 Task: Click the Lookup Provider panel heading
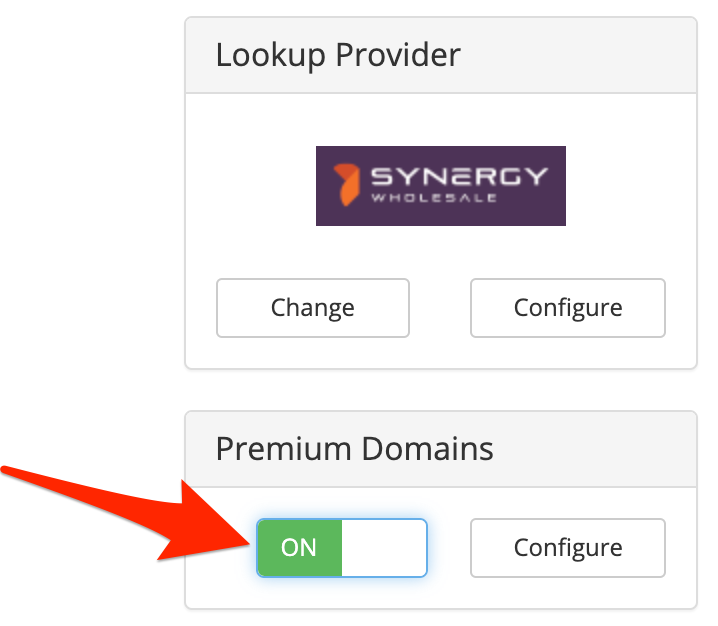[x=338, y=55]
